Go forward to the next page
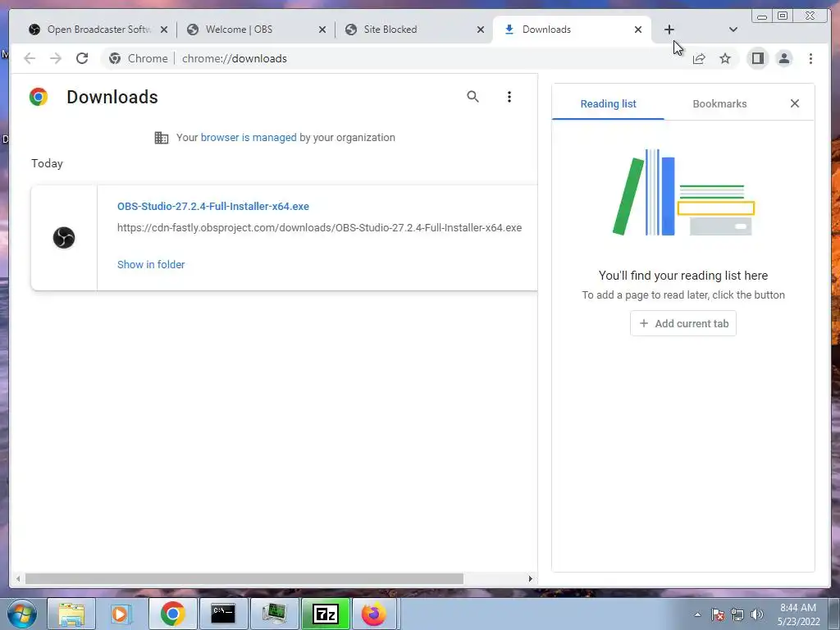This screenshot has width=840, height=630. pos(56,58)
